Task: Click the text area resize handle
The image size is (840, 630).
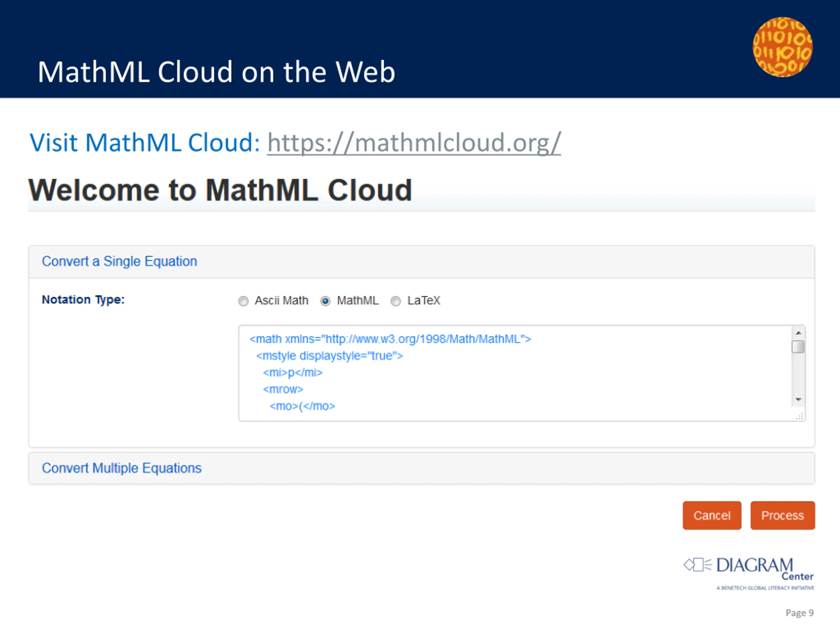Action: click(800, 416)
